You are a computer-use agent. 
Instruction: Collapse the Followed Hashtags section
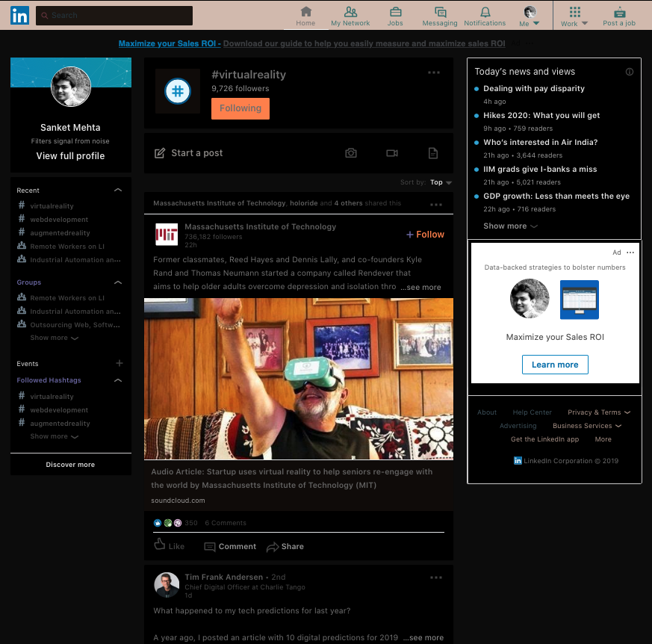coord(118,380)
